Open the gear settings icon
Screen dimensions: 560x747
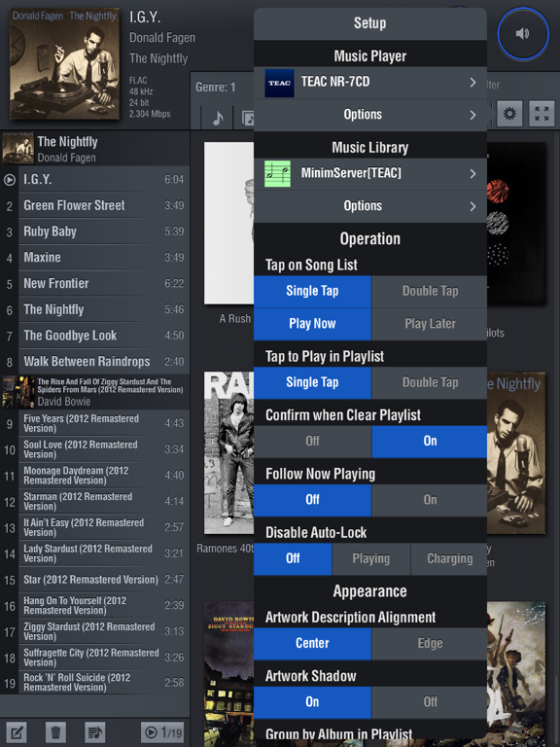click(x=509, y=114)
